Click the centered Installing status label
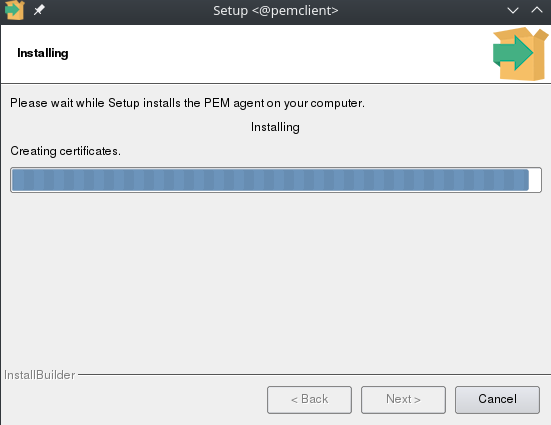 click(x=275, y=127)
